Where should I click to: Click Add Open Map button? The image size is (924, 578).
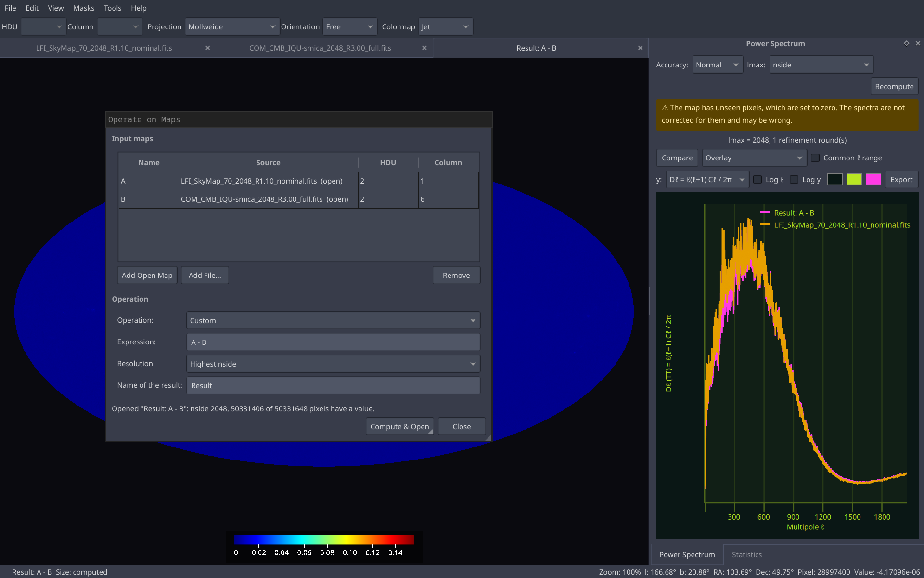click(147, 276)
